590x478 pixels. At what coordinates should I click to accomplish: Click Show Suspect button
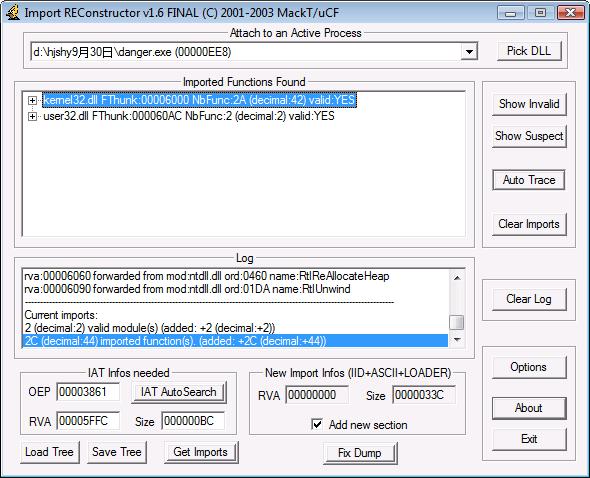pyautogui.click(x=529, y=136)
